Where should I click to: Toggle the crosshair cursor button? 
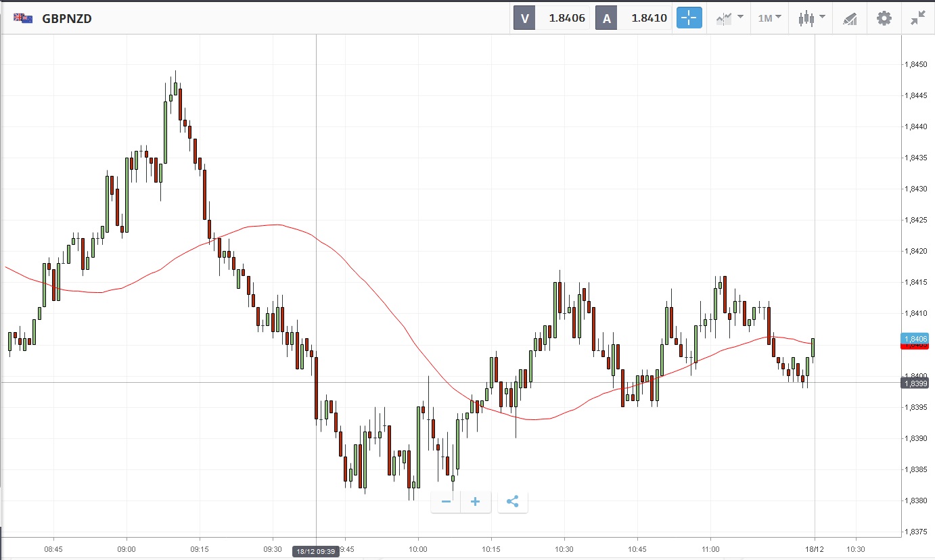click(689, 18)
